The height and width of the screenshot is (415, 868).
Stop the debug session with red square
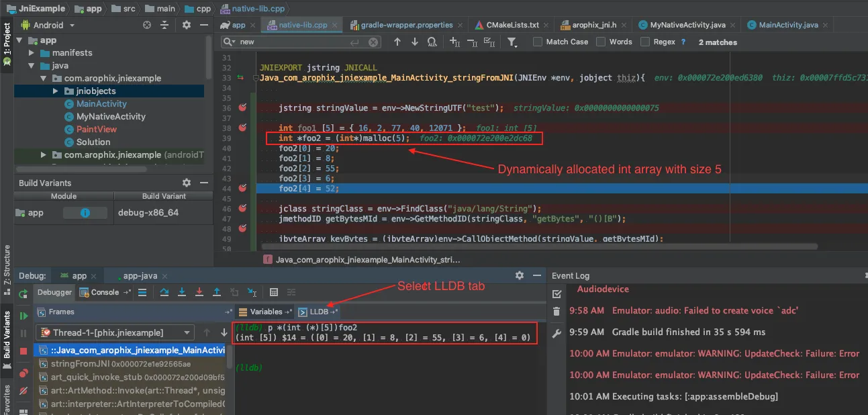click(x=23, y=351)
